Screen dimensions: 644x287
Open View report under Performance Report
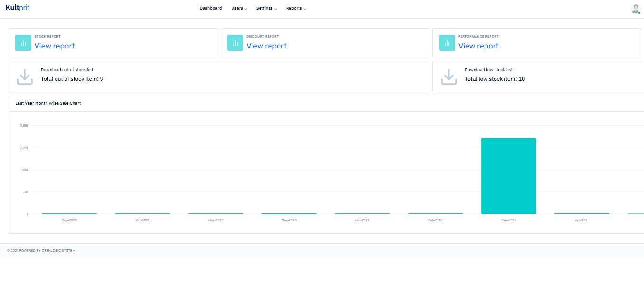tap(478, 46)
